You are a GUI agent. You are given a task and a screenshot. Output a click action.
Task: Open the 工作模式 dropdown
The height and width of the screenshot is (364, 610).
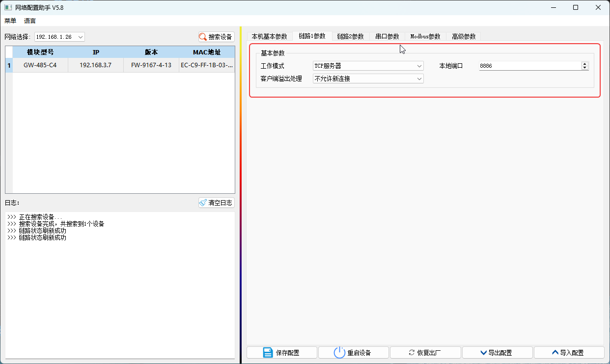(419, 65)
